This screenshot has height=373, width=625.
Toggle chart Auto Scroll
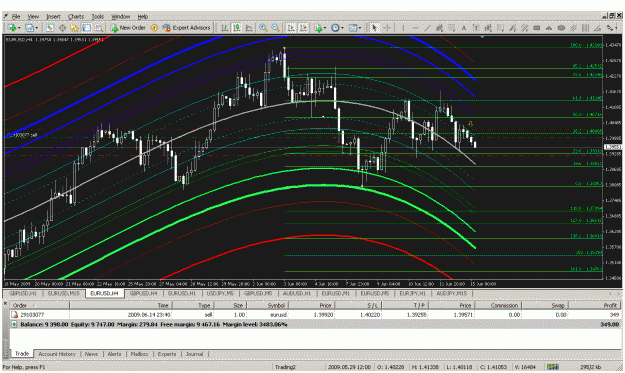tap(291, 27)
